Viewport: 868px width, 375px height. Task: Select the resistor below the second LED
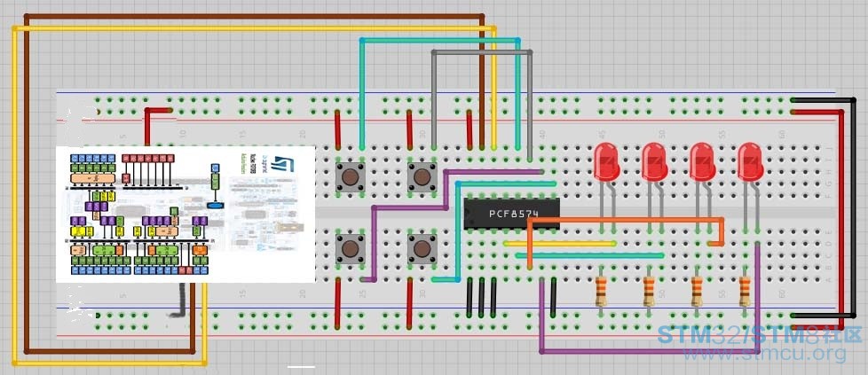point(650,292)
